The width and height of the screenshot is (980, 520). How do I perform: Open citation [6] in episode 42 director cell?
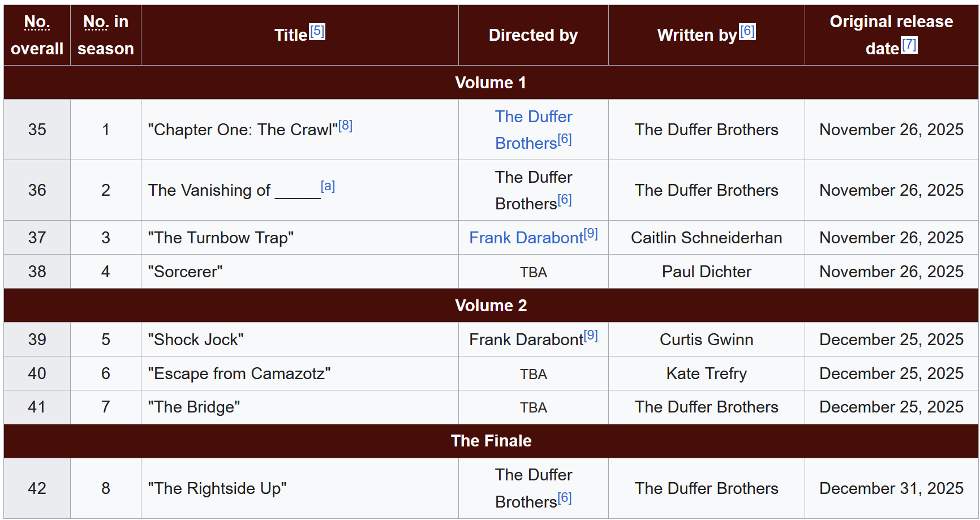(565, 498)
